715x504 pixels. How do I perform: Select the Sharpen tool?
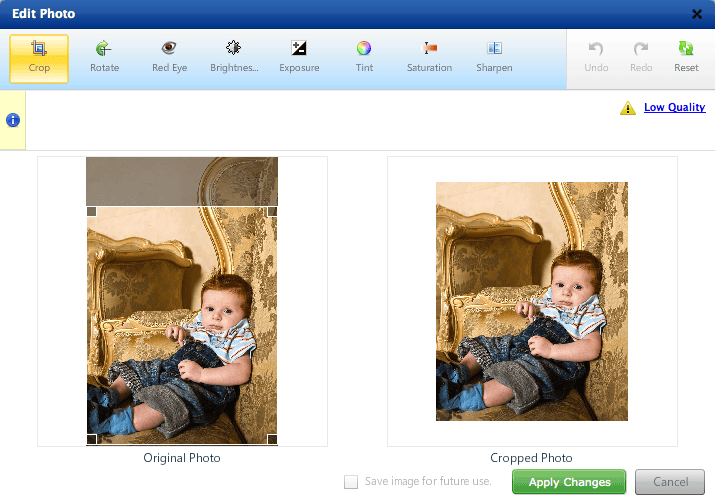(x=494, y=59)
